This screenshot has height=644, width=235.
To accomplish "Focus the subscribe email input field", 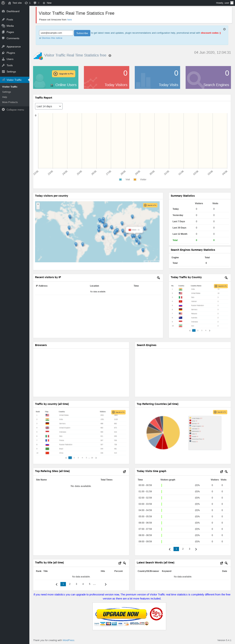I will tap(56, 33).
